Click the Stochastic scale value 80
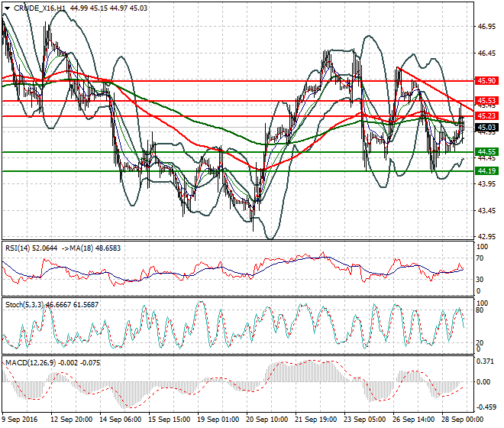The height and width of the screenshot is (428, 504). [480, 310]
